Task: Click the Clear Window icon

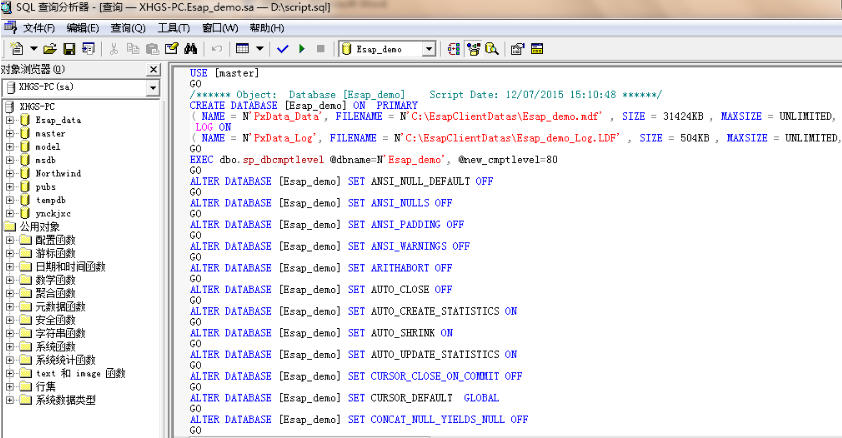Action: pos(171,49)
